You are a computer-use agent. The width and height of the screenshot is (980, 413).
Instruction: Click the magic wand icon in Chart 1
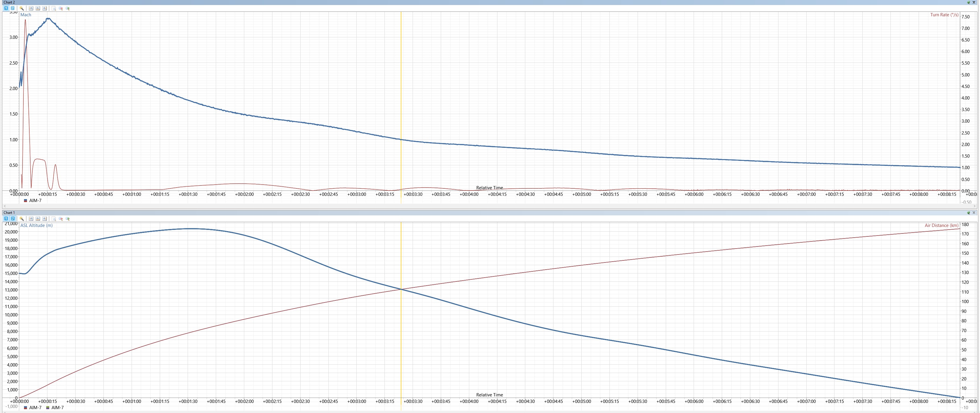coord(22,219)
